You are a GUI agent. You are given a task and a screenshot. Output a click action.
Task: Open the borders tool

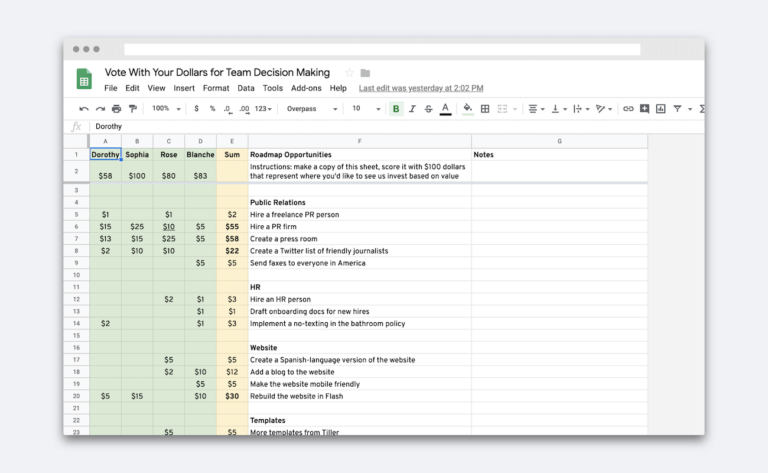click(x=485, y=109)
